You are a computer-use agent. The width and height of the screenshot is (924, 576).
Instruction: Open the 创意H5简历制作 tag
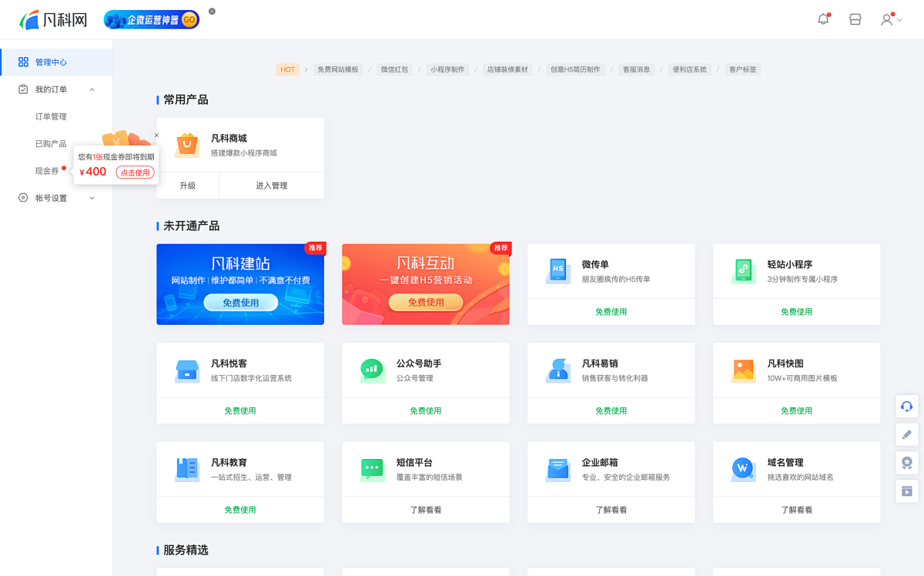574,69
